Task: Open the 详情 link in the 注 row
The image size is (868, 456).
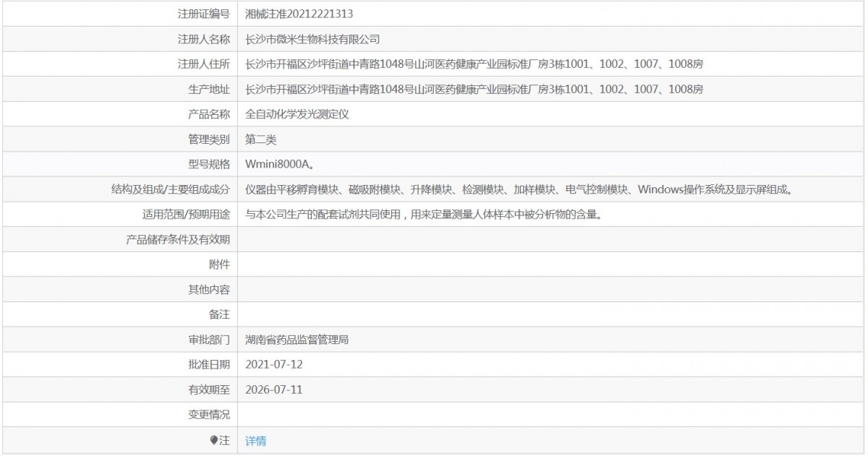Action: [255, 441]
